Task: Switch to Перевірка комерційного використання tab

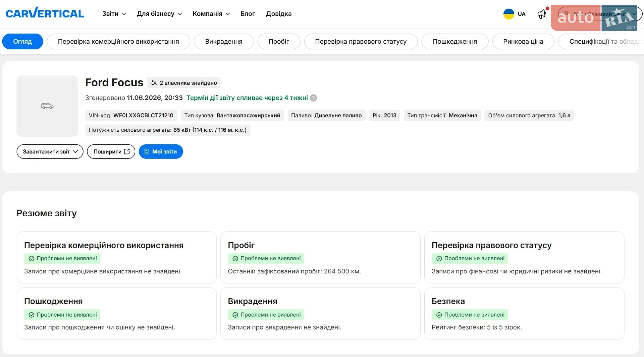Action: click(x=118, y=41)
